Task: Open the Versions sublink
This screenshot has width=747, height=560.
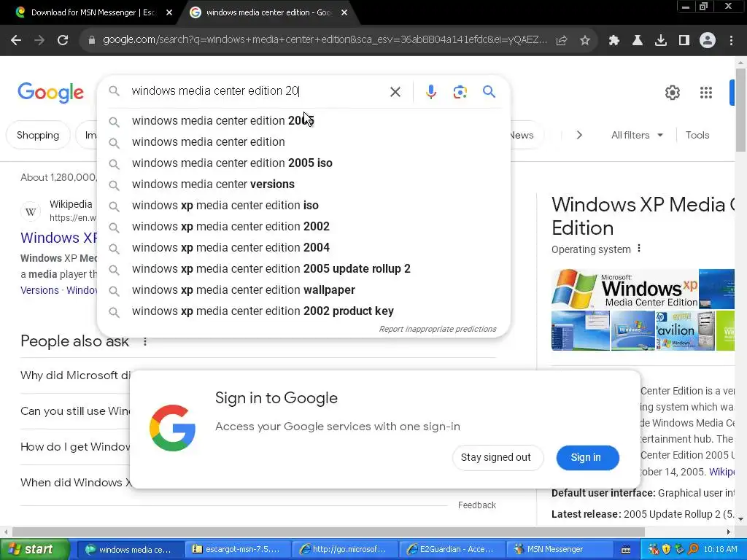Action: coord(39,290)
